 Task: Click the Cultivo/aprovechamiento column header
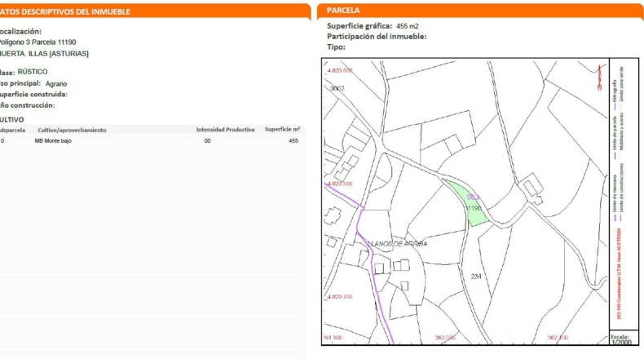(x=72, y=130)
